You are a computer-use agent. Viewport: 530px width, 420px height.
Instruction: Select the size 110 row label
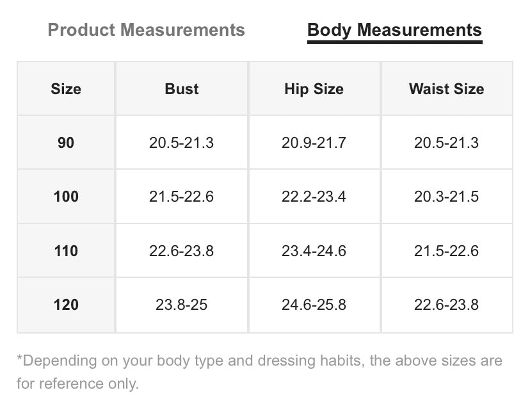point(66,250)
